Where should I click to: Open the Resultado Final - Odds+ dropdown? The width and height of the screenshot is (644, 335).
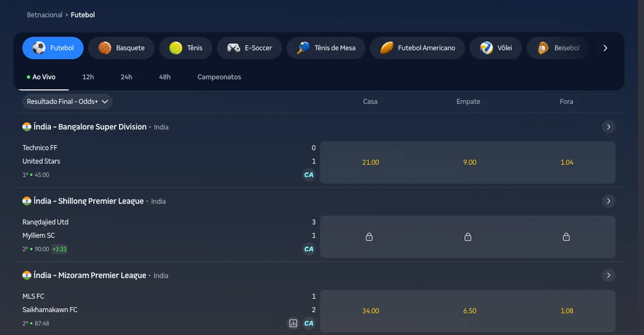67,101
